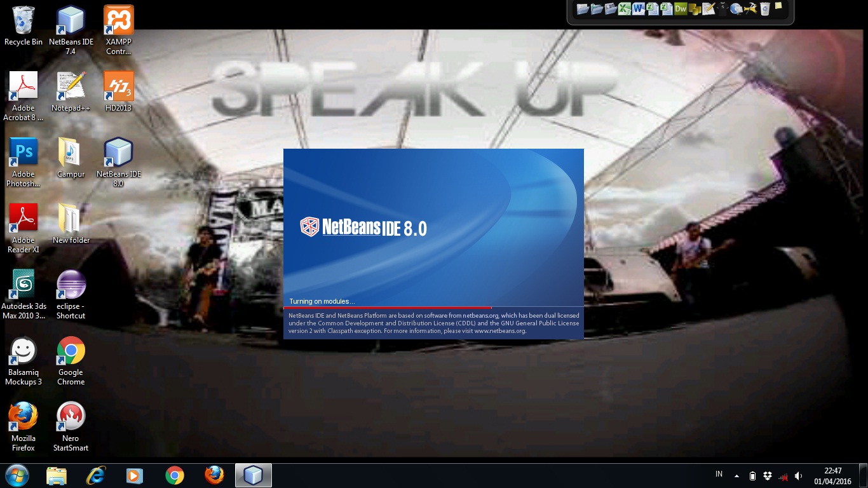
Task: Select the Balsamiq Mockups 3 desktop icon
Action: (x=24, y=360)
